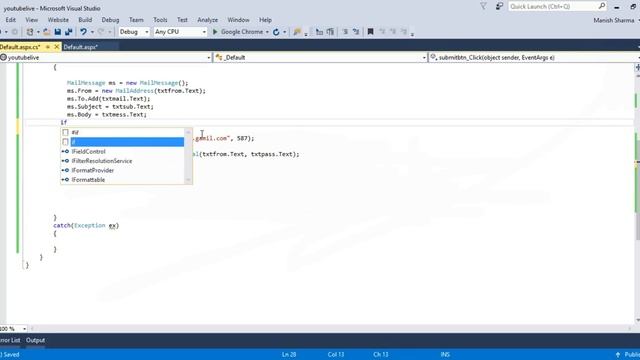Screen dimensions: 640x360
Task: Click the Find in Files toolbar icon
Action: click(297, 32)
